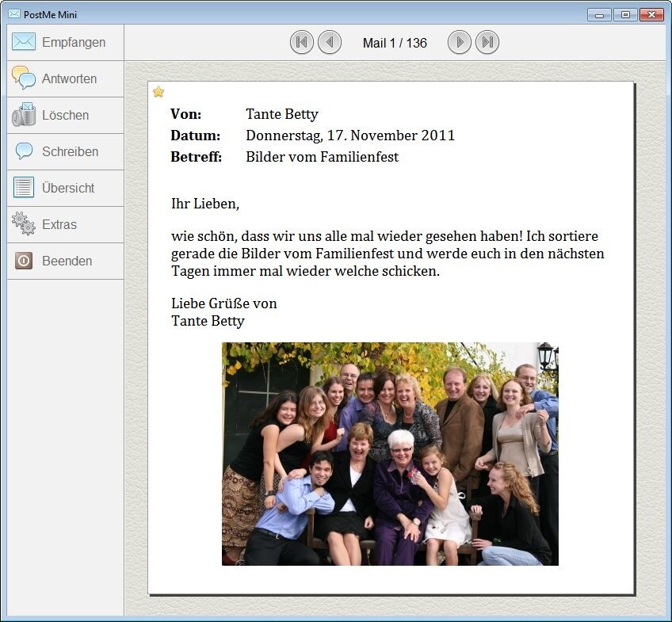Click the sender name beside Von
The width and height of the screenshot is (672, 622).
pos(282,114)
